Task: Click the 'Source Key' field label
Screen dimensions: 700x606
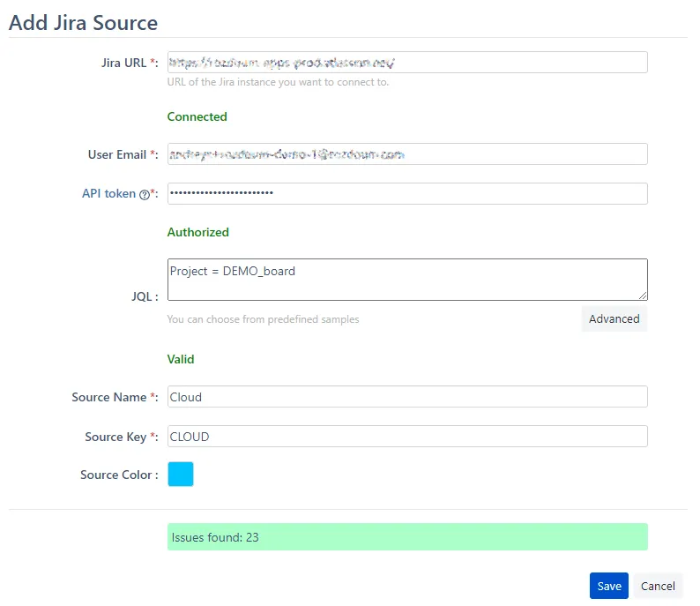Action: pyautogui.click(x=122, y=437)
